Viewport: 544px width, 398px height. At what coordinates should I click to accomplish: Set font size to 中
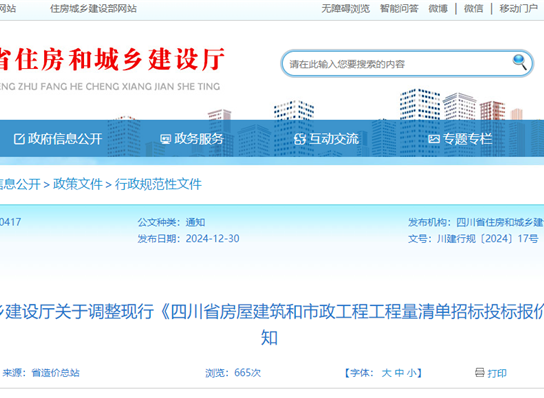(399, 373)
